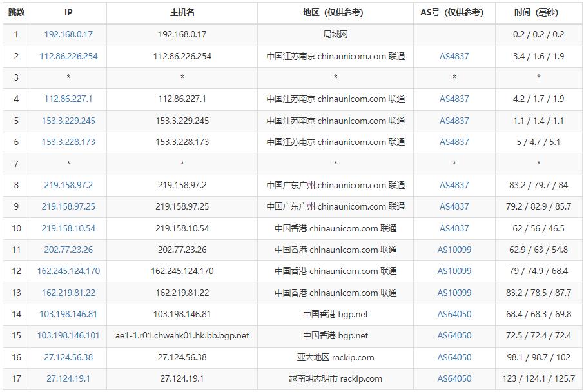Click the 时间 (毫秒) column header

pyautogui.click(x=538, y=12)
